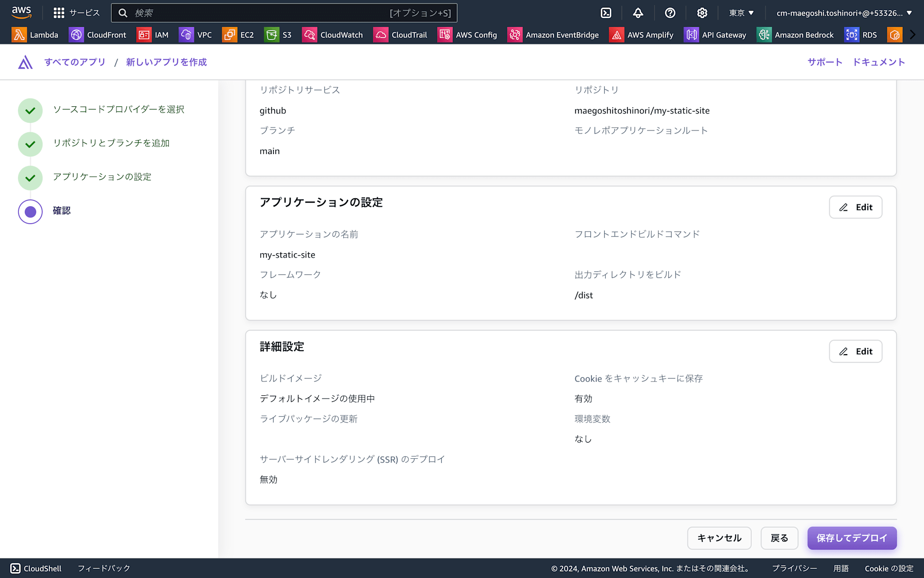Click the repository value maegoshitoshinori/my-static-site
924x578 pixels.
tap(642, 111)
